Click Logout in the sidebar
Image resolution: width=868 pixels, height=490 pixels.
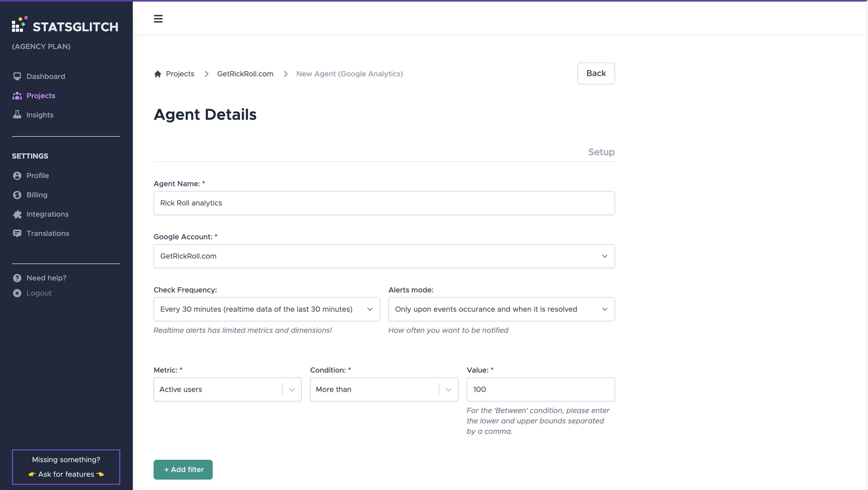pyautogui.click(x=39, y=293)
